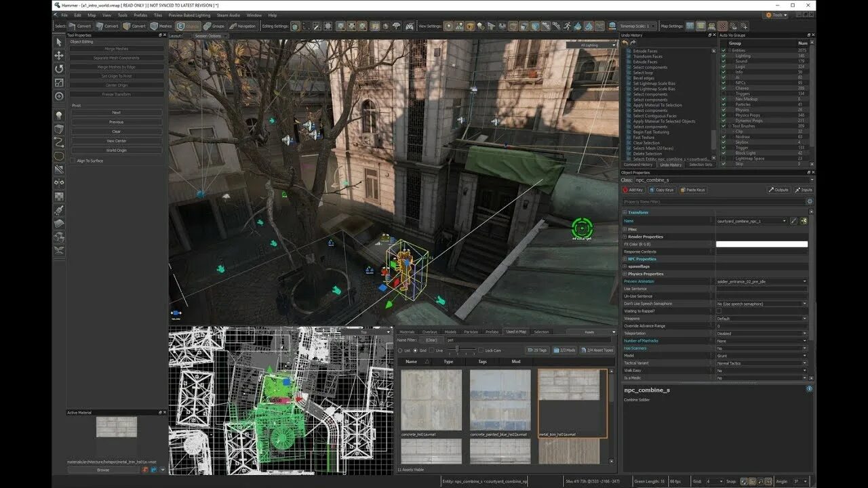Click the Merge Meshes button
Viewport: 868px width, 488px height.
117,49
